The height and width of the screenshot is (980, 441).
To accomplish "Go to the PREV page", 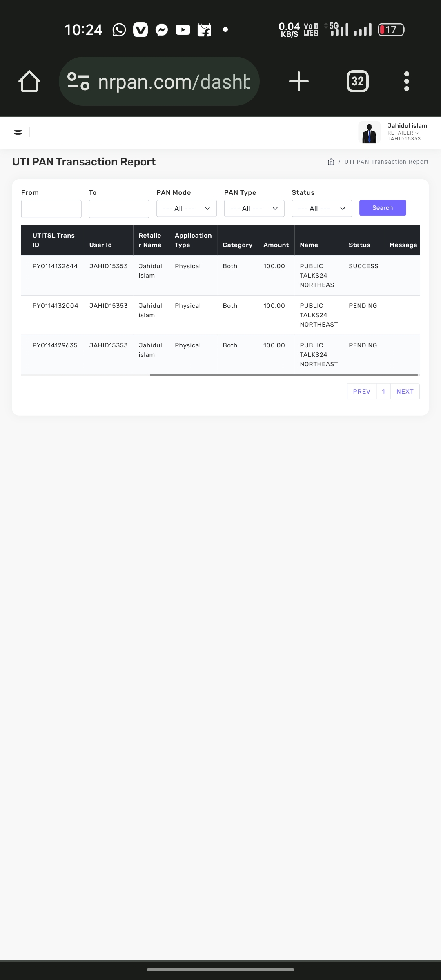I will click(x=361, y=392).
